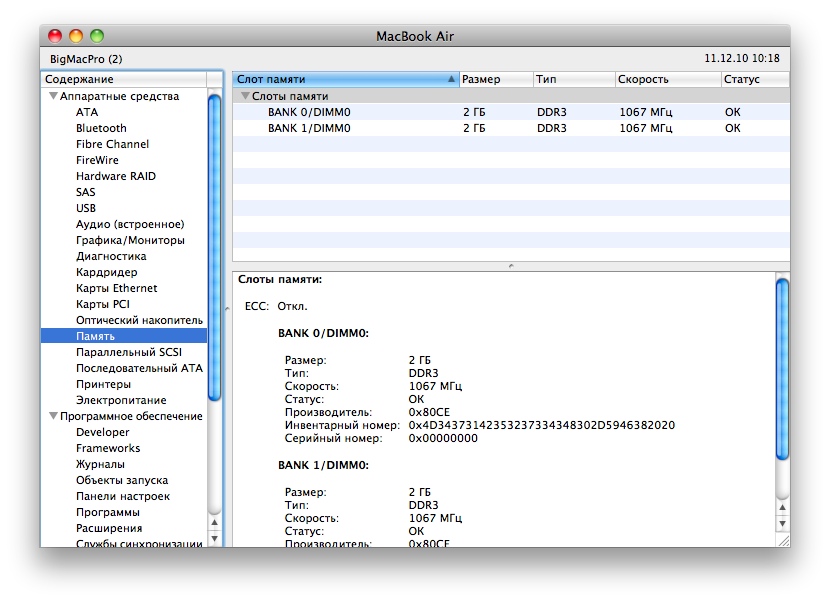
Task: Collapse the Аппаратные средства section
Action: 52,97
